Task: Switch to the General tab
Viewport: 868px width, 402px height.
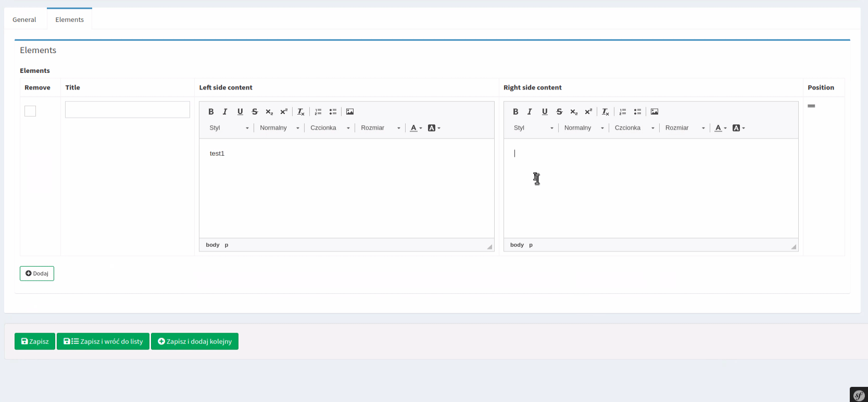Action: click(x=24, y=19)
